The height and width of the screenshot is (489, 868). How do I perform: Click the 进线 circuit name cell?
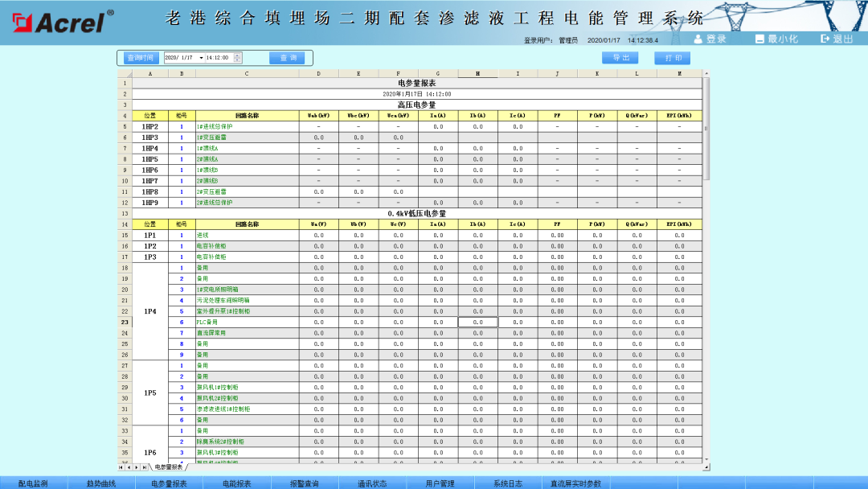(247, 236)
